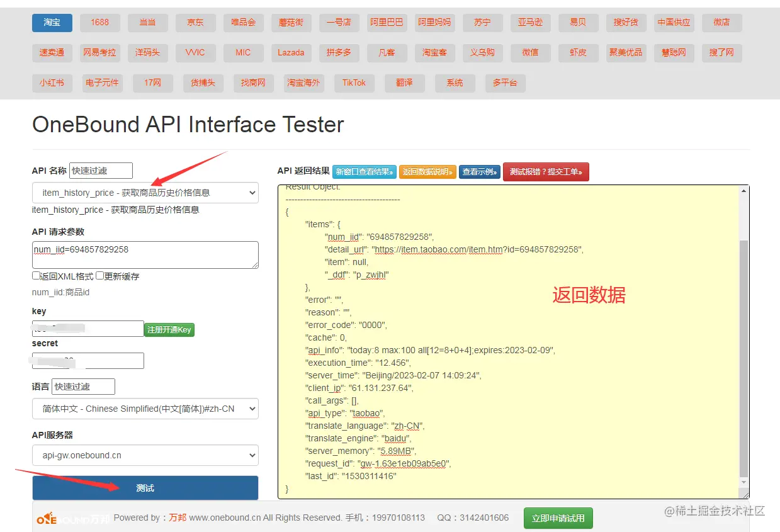Open the 唯品会 platform tab
The image size is (780, 532).
click(x=243, y=23)
